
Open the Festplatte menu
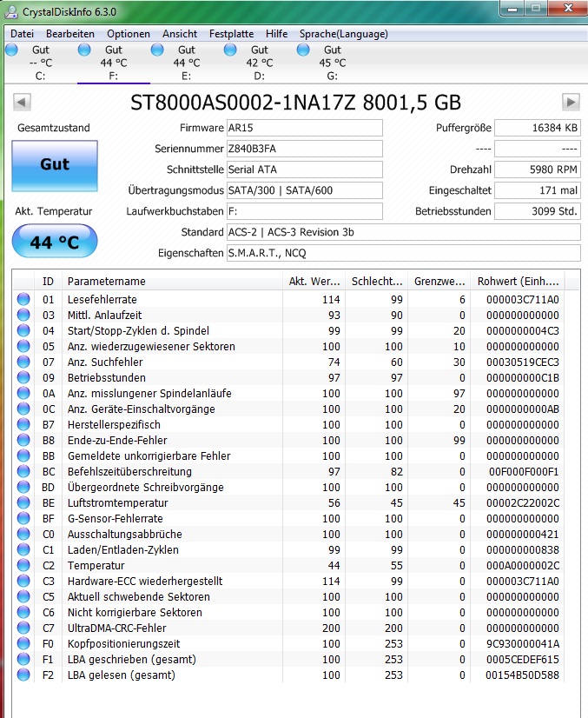click(232, 34)
